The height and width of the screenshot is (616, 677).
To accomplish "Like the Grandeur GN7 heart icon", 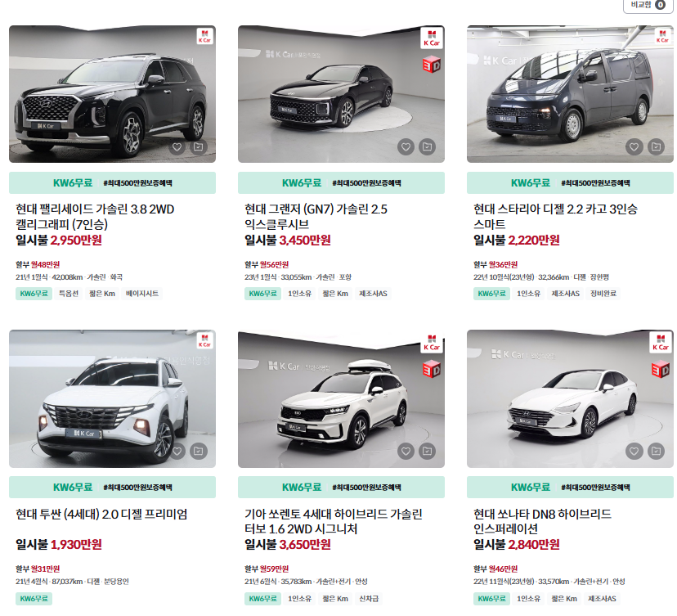I will pyautogui.click(x=406, y=147).
